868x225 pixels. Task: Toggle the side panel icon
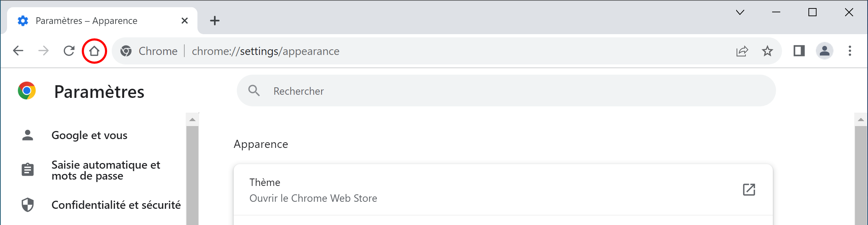click(x=799, y=51)
